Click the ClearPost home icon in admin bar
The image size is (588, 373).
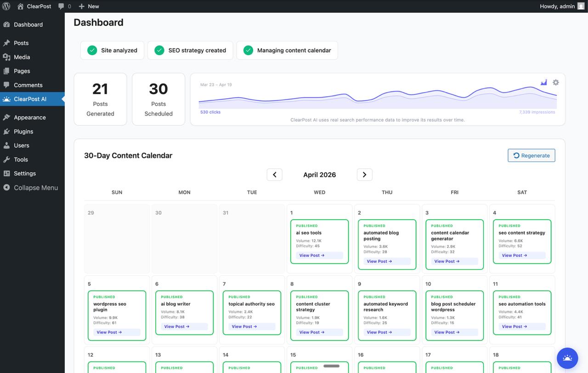coord(20,6)
